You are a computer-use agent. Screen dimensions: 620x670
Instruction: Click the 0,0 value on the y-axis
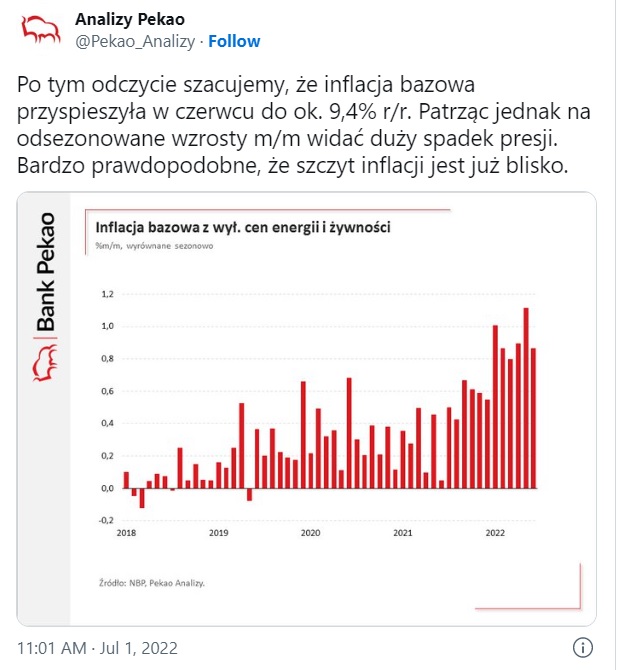(108, 488)
